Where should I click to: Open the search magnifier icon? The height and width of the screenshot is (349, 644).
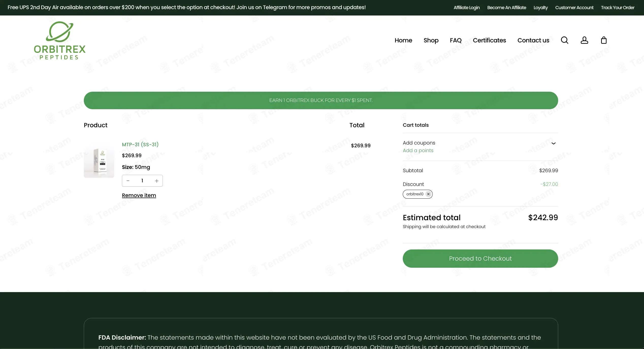pyautogui.click(x=564, y=40)
